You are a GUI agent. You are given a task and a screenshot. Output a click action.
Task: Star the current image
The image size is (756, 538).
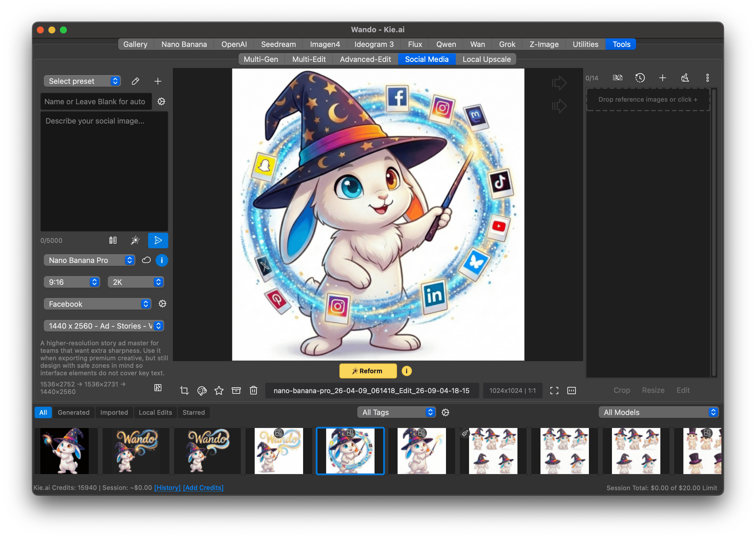pos(219,391)
